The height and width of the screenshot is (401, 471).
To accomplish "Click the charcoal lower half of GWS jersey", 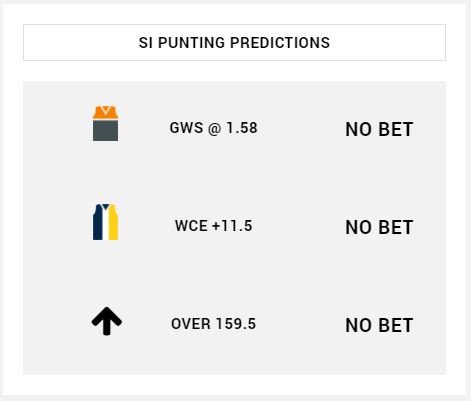I will click(105, 130).
